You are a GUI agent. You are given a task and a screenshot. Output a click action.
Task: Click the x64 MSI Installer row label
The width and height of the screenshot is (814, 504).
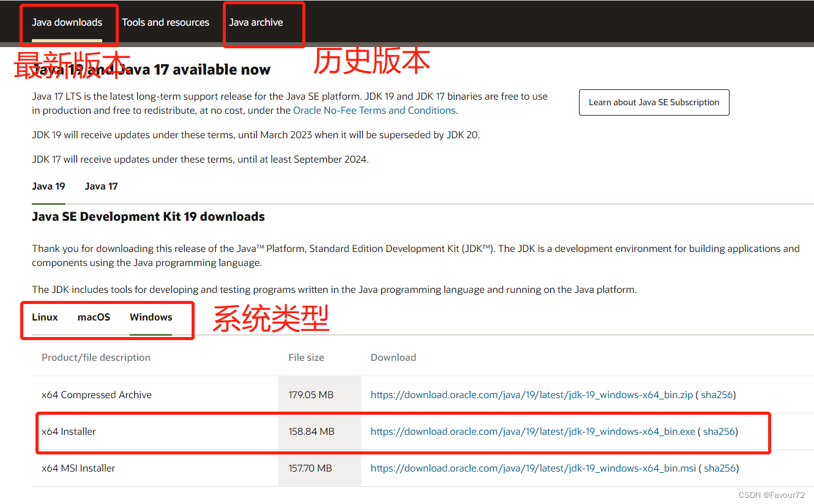78,468
